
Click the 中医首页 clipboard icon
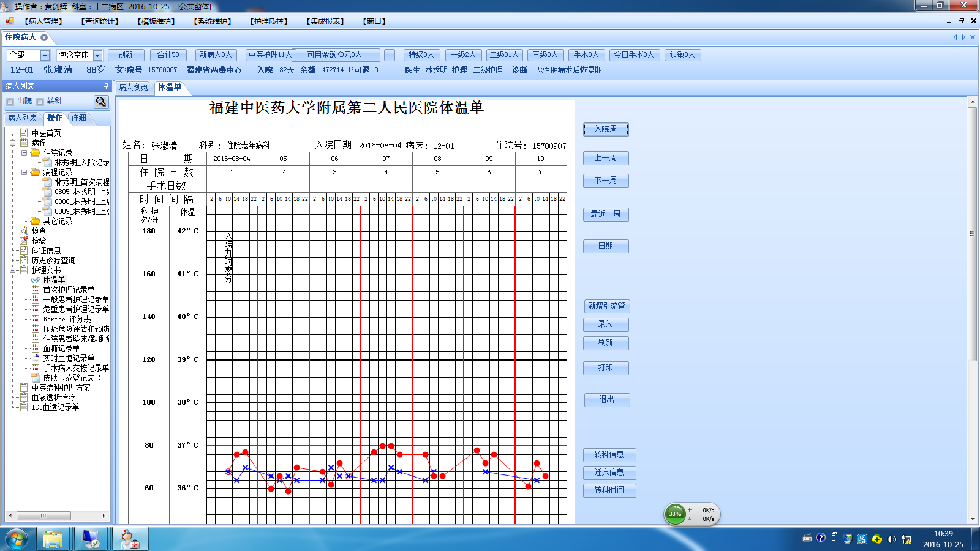click(x=24, y=133)
